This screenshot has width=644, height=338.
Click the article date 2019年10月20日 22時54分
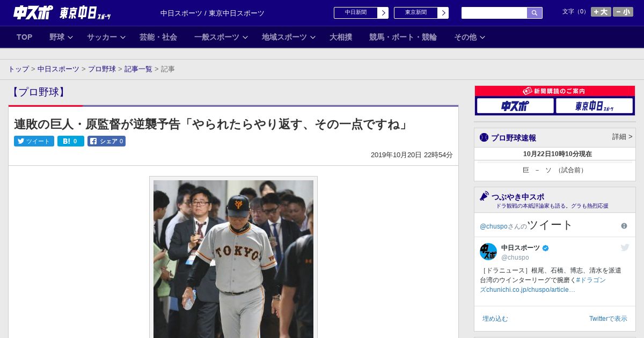tap(412, 155)
